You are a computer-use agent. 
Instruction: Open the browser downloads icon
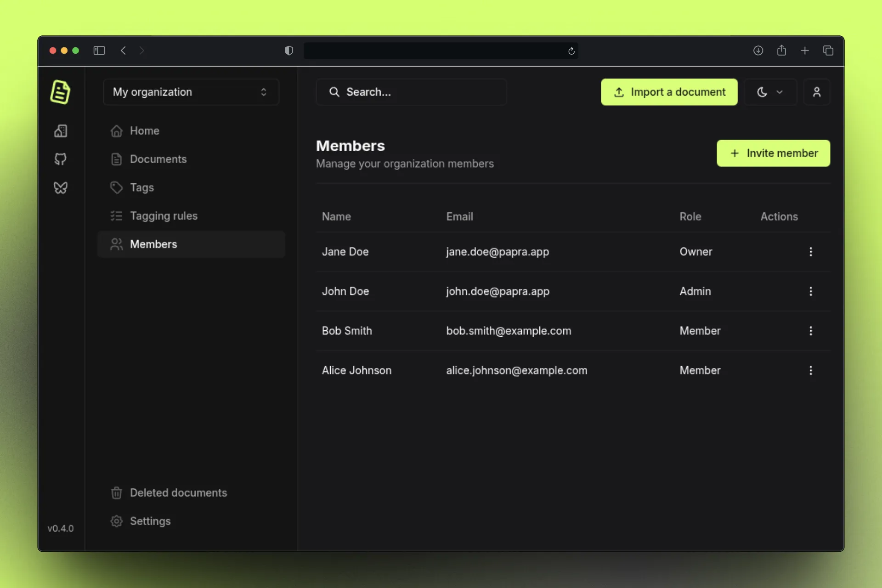click(758, 51)
